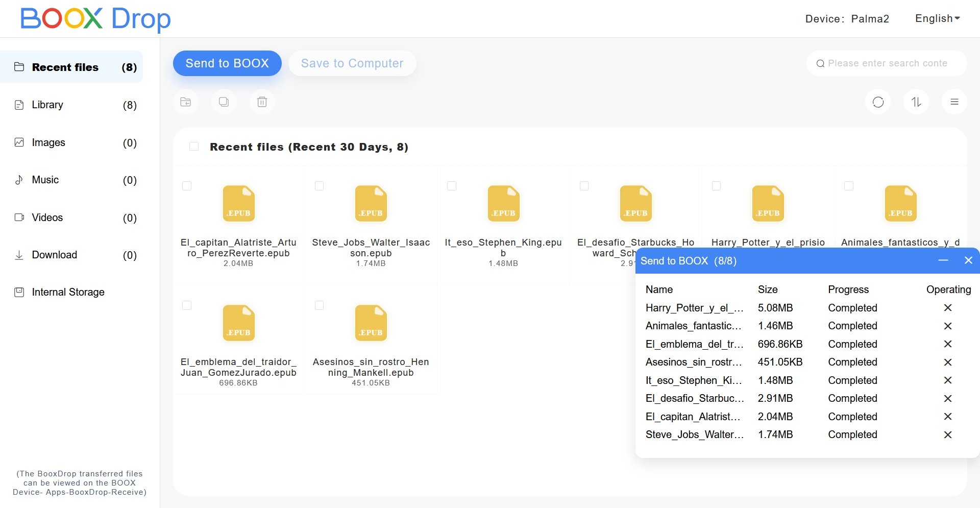Click the Harry_Potter_y_el_… name in transfer list

[694, 308]
